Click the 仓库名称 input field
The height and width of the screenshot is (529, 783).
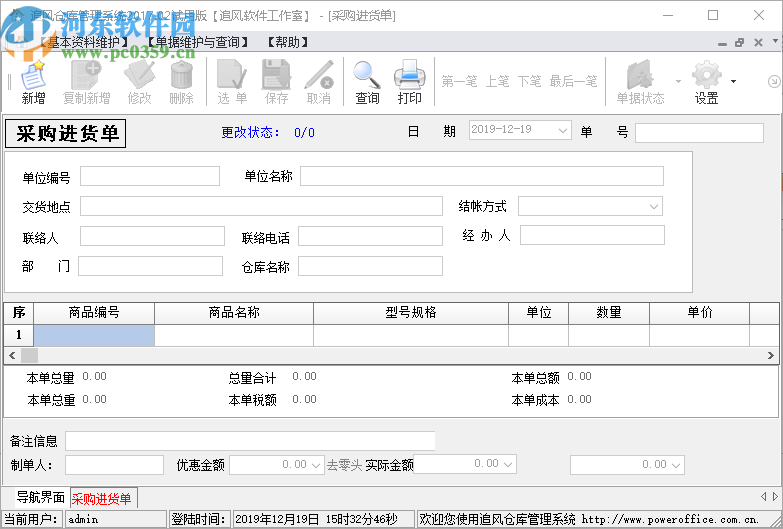pyautogui.click(x=371, y=266)
